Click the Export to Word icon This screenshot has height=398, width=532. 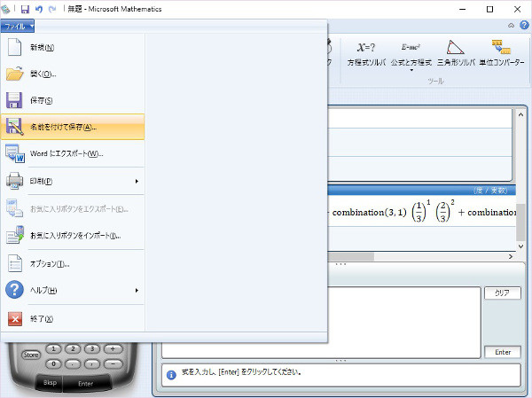[x=14, y=153]
